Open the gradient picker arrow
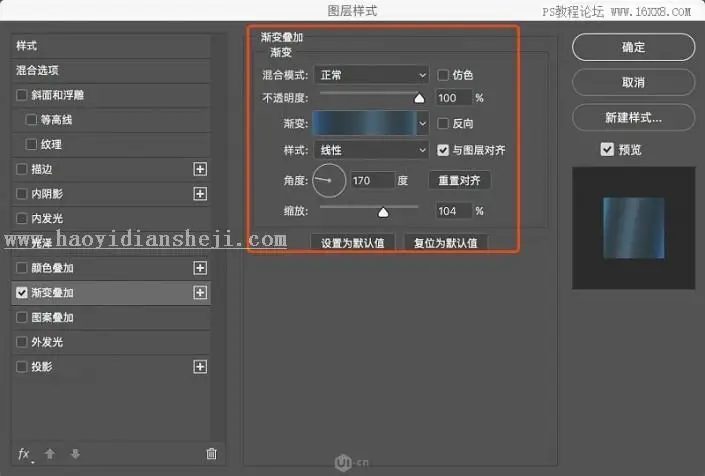This screenshot has width=705, height=476. point(423,124)
